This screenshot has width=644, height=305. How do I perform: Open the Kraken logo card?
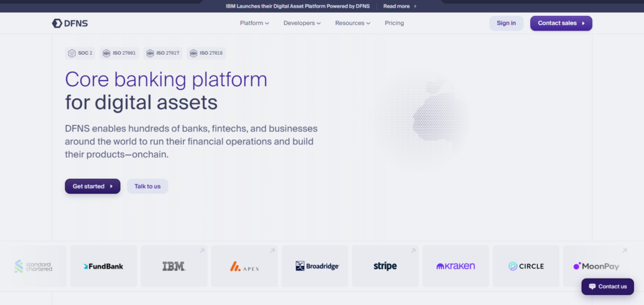tap(455, 267)
